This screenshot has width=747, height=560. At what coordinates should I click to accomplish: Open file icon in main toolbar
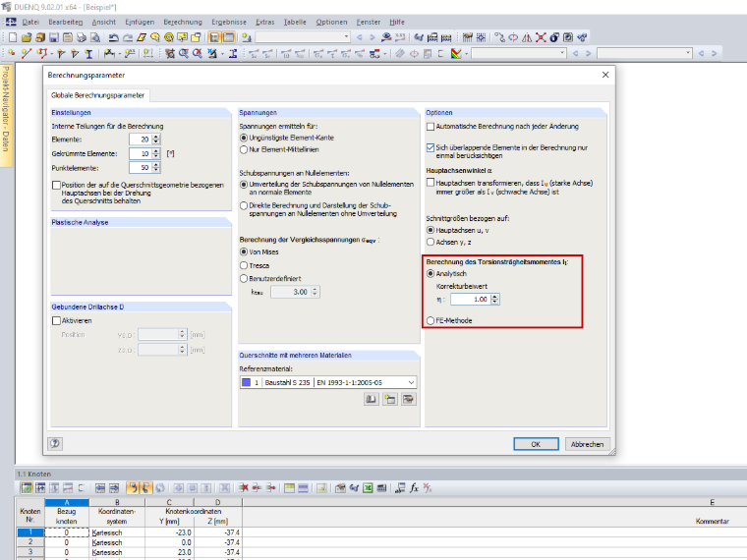27,37
